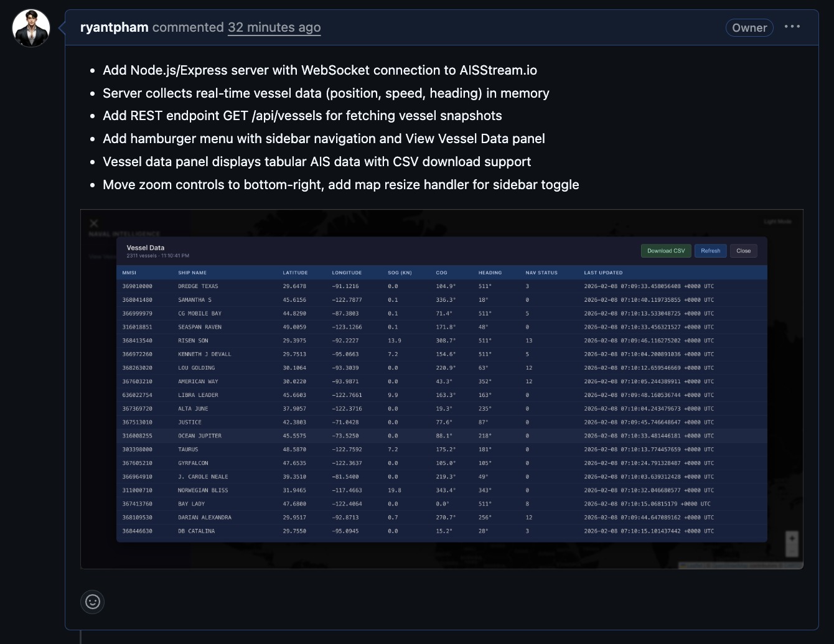Click the X icon in the embedded screenshot
Viewport: 834px width, 644px height.
(94, 223)
